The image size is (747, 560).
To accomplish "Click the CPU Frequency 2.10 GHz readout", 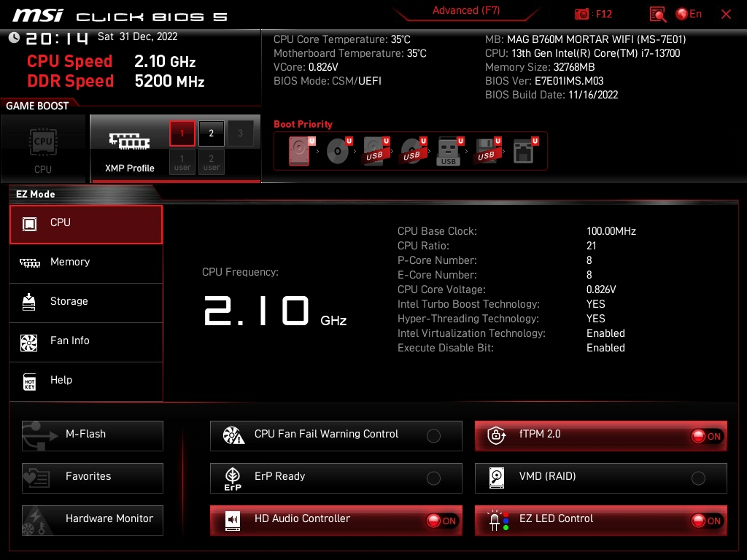I will (275, 311).
